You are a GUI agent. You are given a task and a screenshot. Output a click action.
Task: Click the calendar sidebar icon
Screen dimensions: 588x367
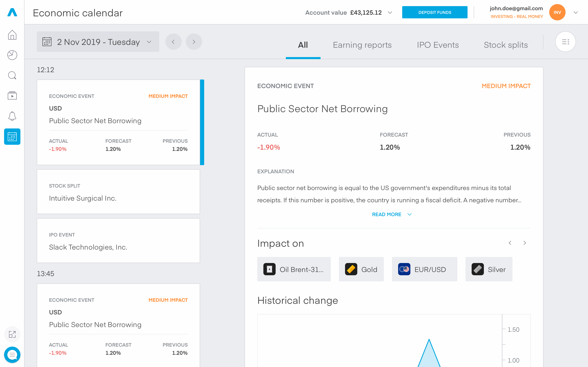(12, 137)
